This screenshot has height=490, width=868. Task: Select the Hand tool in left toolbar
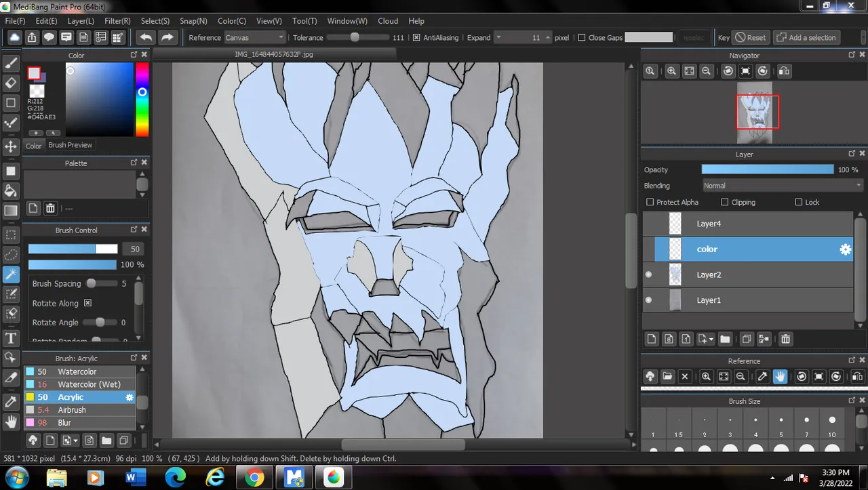point(11,422)
